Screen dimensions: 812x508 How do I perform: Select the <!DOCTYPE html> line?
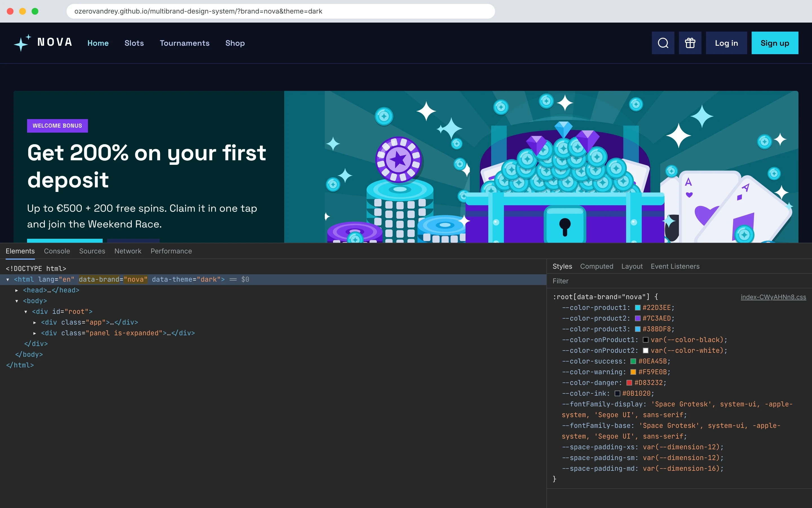[x=36, y=268]
